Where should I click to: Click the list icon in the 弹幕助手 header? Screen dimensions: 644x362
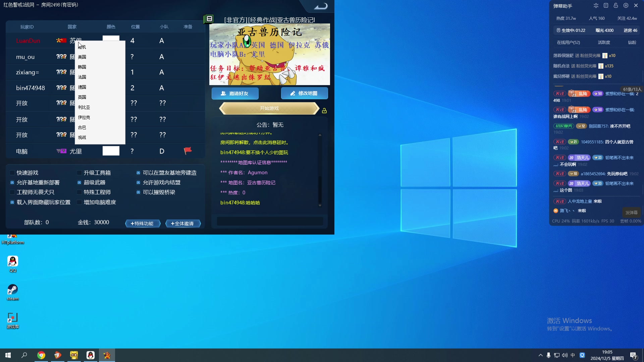(606, 6)
